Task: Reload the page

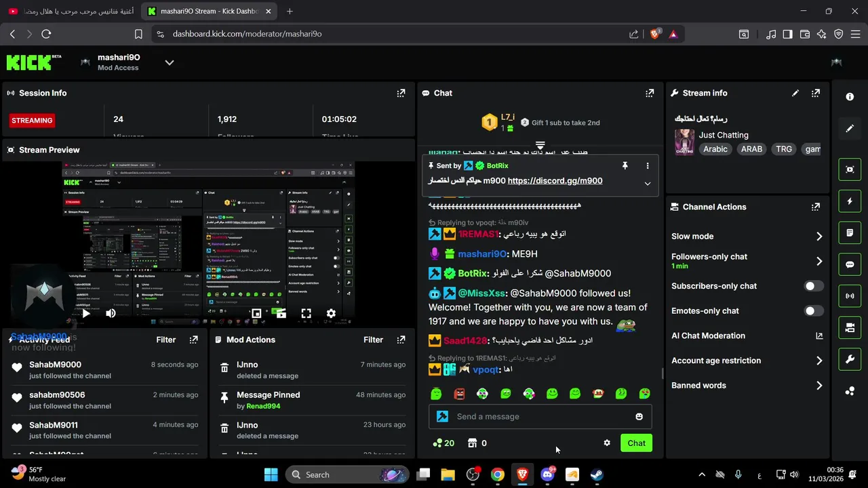Action: (46, 34)
